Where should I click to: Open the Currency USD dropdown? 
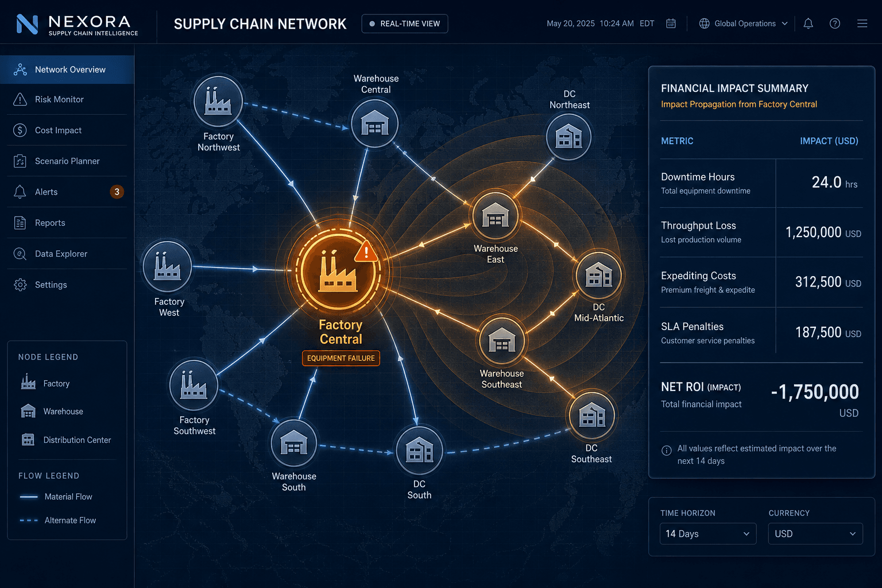(815, 533)
